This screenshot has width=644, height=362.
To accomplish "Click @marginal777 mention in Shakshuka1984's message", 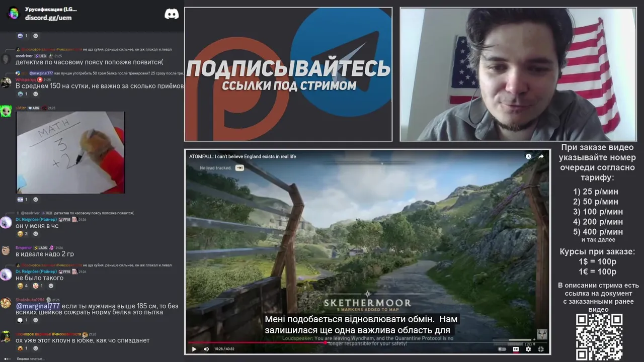I will tap(38, 306).
